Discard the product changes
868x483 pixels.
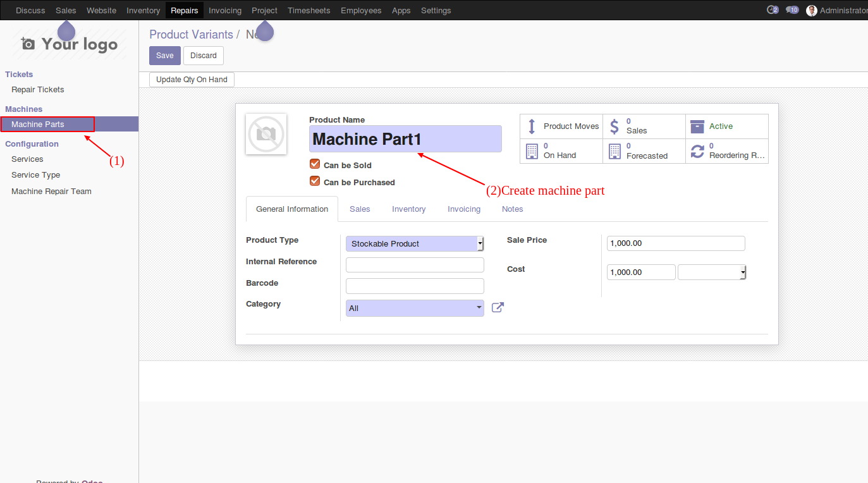pos(204,56)
